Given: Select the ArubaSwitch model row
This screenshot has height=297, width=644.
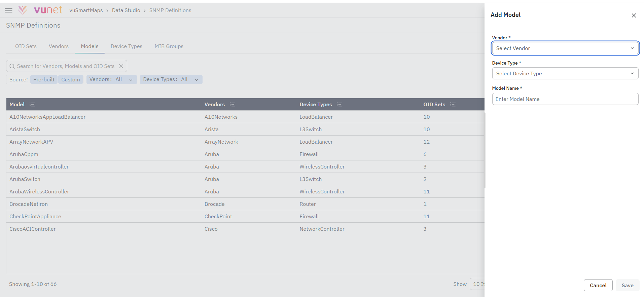Looking at the screenshot, I should 245,179.
